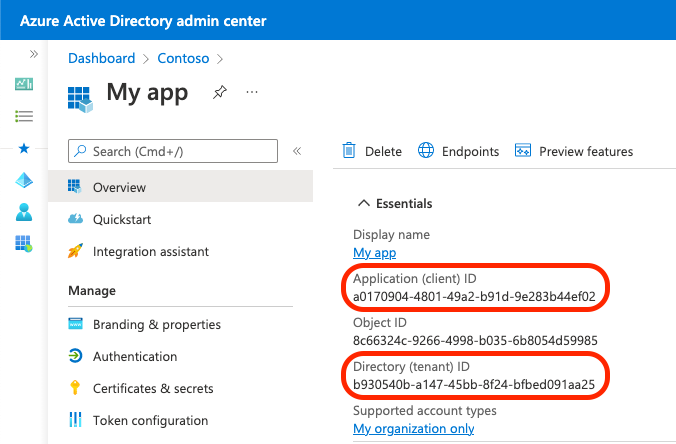Open Azure Active Directory diamond icon

coord(24,180)
